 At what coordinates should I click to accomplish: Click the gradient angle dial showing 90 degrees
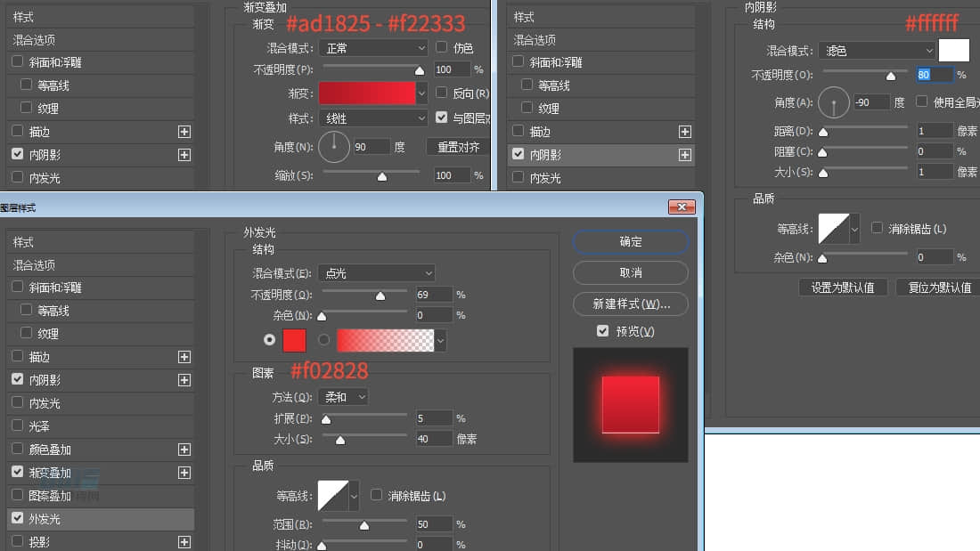coord(334,147)
